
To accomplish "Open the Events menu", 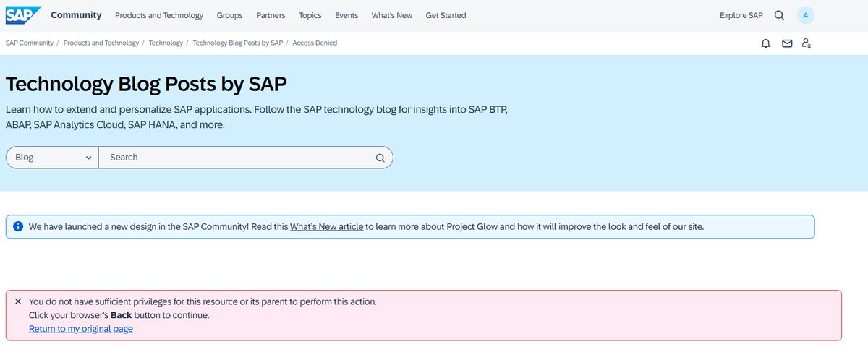I will pyautogui.click(x=346, y=15).
